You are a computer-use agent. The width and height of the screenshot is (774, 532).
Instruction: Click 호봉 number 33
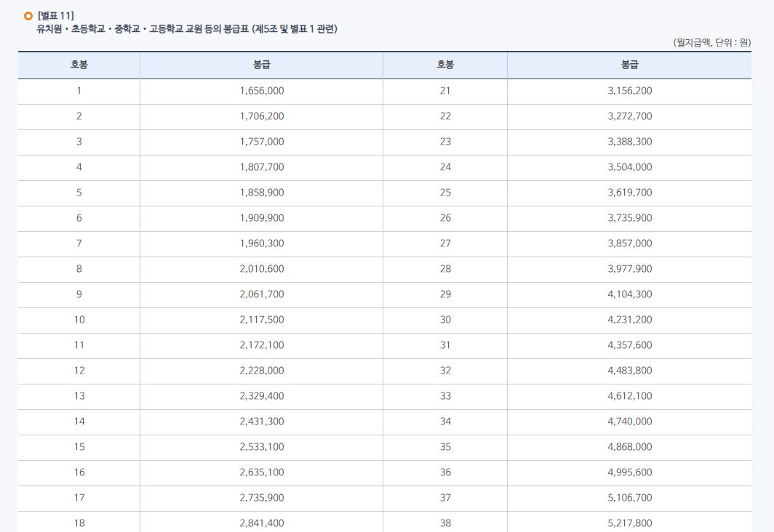(445, 396)
